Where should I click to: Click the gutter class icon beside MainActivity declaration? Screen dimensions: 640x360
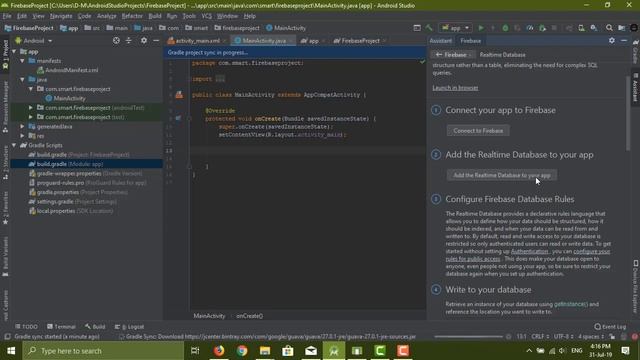pyautogui.click(x=179, y=95)
